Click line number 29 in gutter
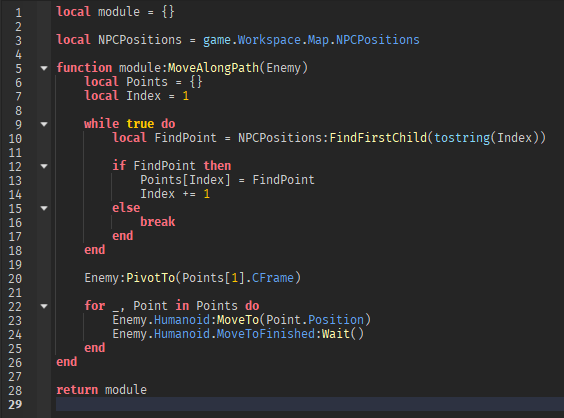Image resolution: width=564 pixels, height=418 pixels. pos(15,404)
